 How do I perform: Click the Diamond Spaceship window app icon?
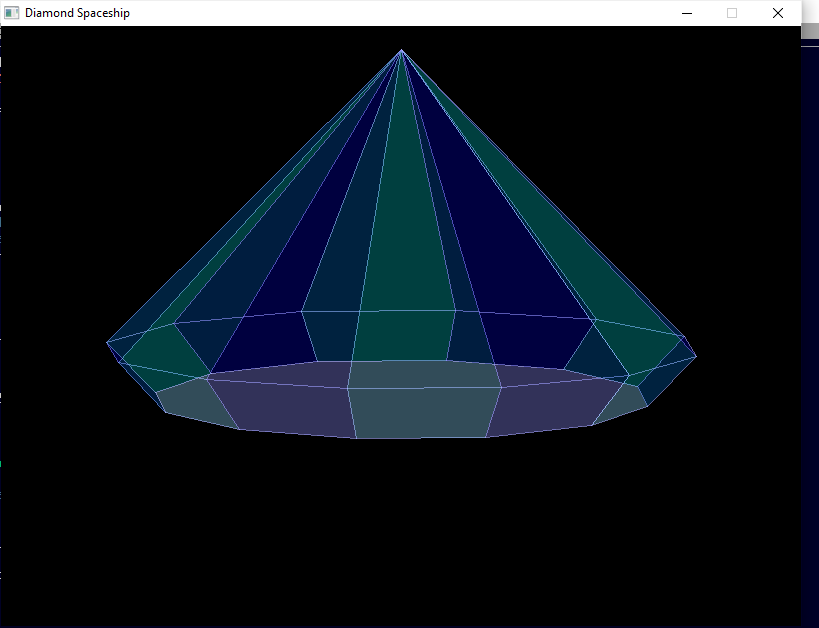[11, 13]
